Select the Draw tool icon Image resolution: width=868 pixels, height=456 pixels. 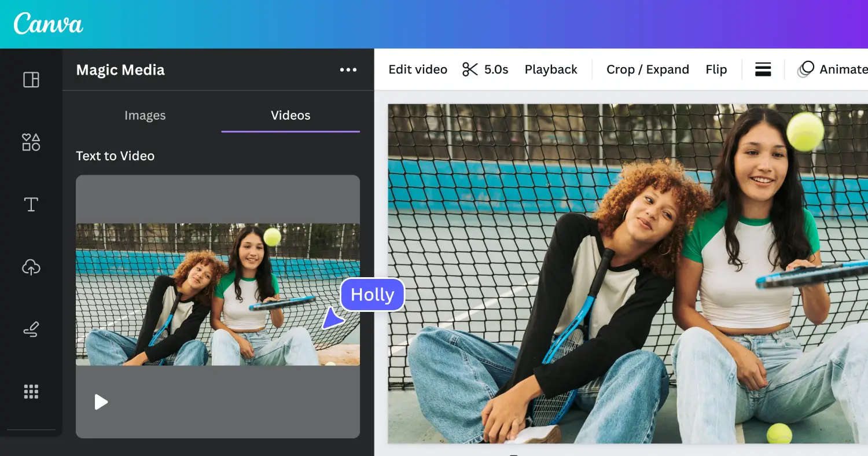(x=31, y=329)
